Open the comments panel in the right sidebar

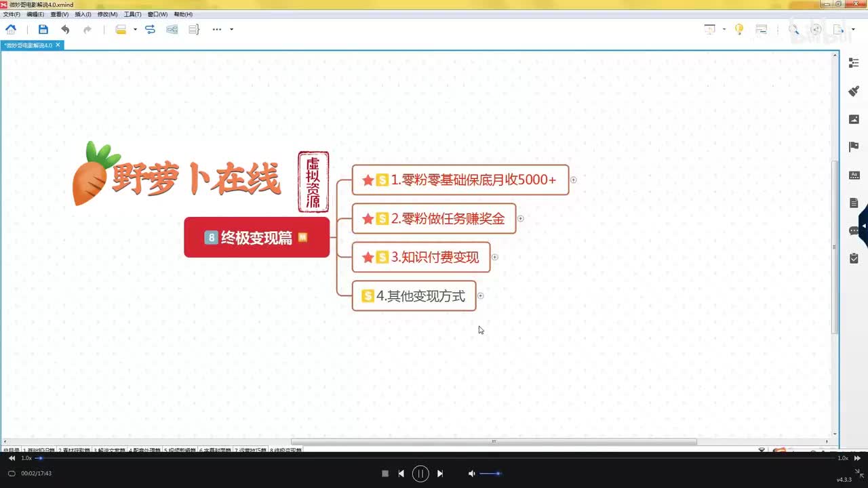854,230
